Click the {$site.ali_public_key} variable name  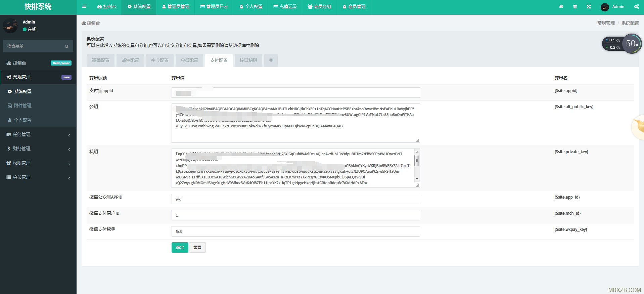point(574,107)
